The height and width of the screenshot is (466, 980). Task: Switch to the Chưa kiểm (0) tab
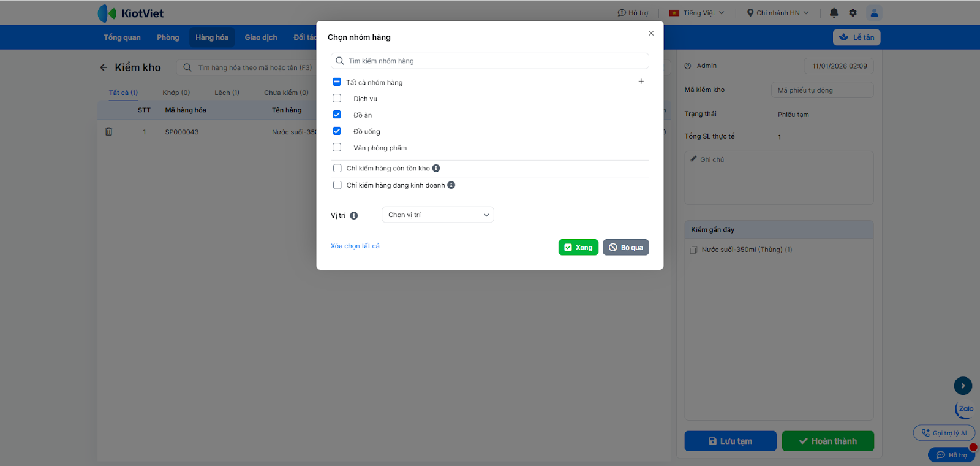(x=286, y=93)
